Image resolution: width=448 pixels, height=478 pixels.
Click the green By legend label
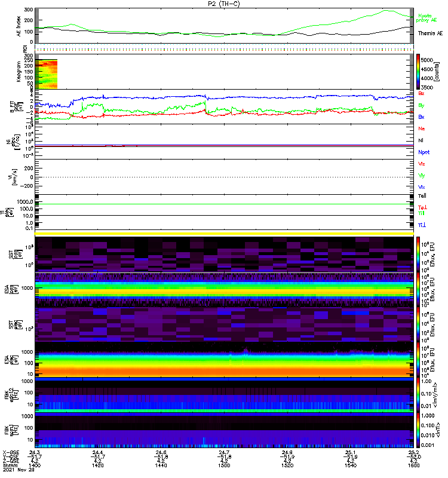pyautogui.click(x=421, y=106)
